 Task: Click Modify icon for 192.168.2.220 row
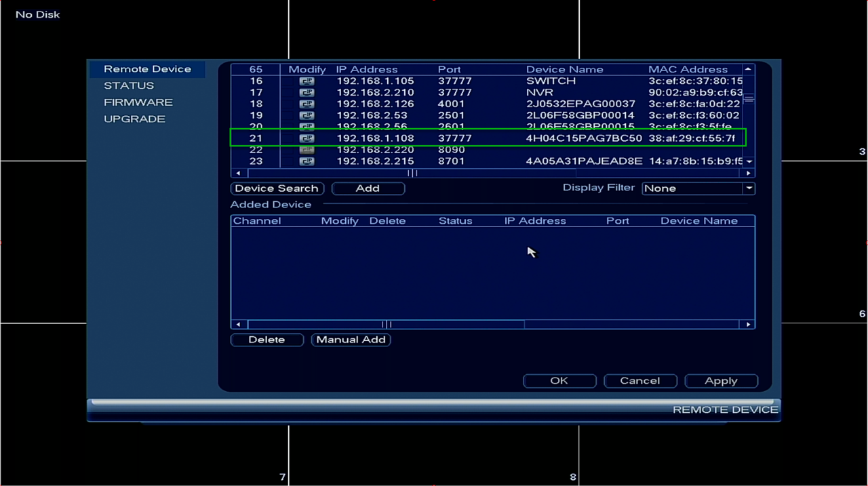[x=307, y=150]
